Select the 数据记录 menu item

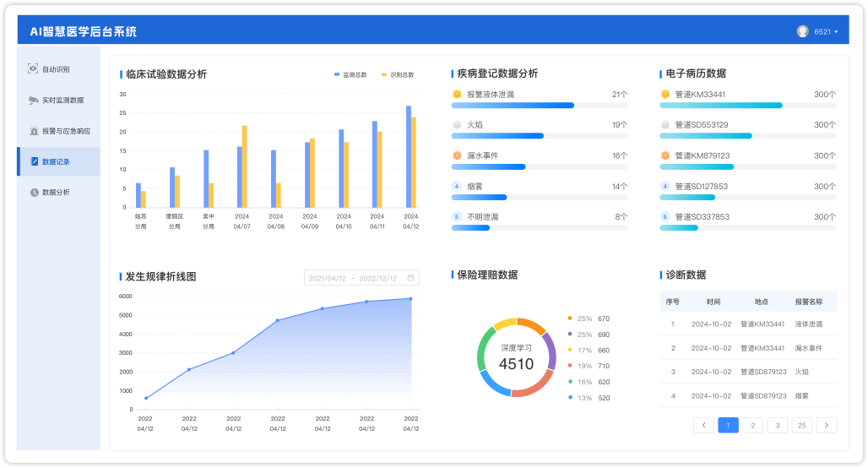click(58, 161)
